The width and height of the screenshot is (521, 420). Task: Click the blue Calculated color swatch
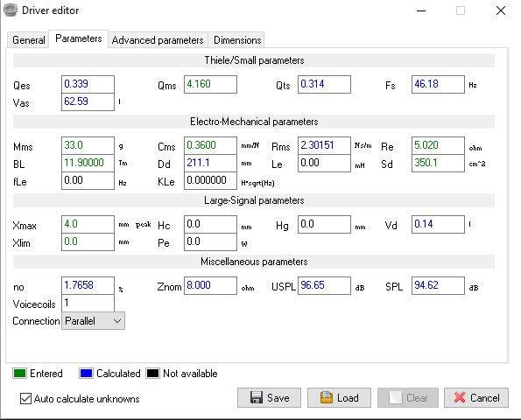point(86,373)
